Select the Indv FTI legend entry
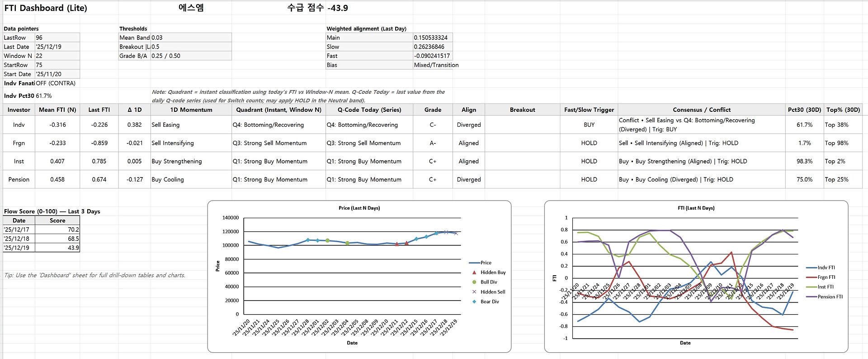868x359 pixels. click(826, 268)
